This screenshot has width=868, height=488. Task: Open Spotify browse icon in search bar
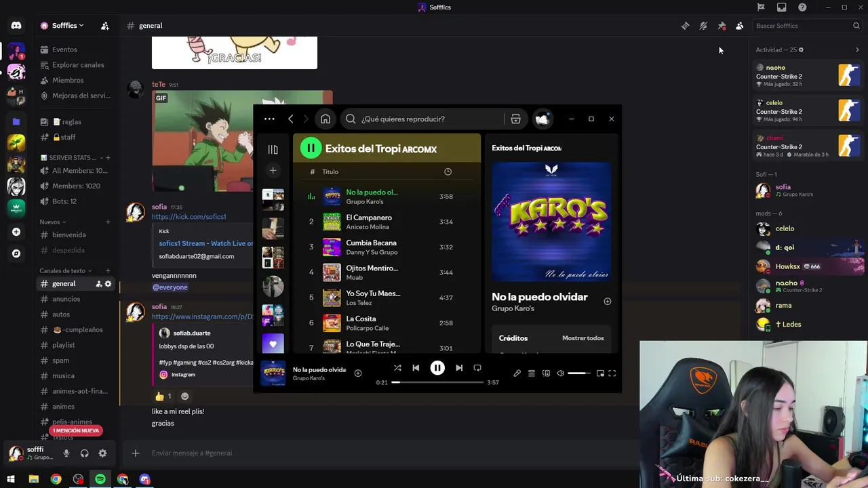(x=515, y=119)
